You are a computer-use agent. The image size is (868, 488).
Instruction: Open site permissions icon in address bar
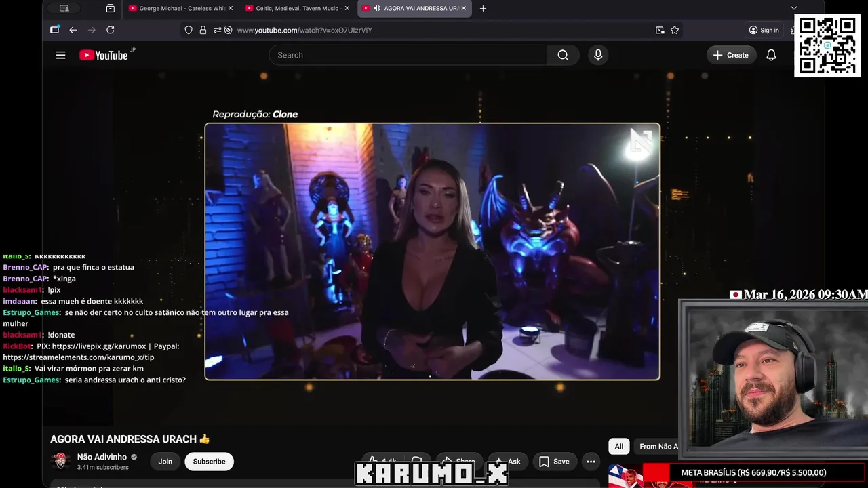(217, 30)
